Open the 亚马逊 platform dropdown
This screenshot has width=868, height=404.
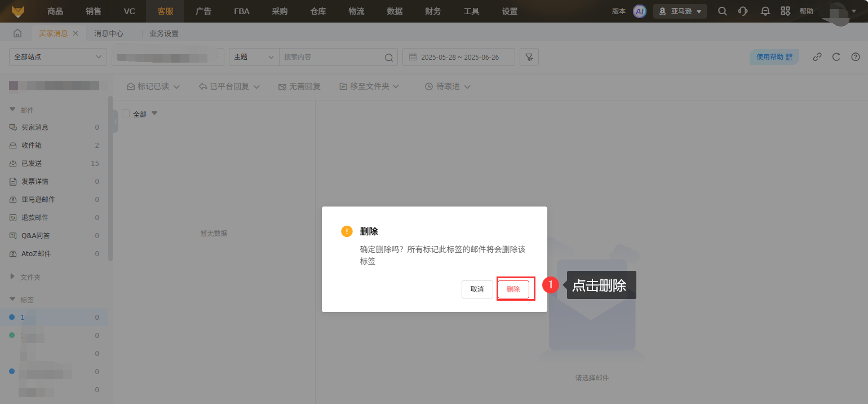coord(680,11)
